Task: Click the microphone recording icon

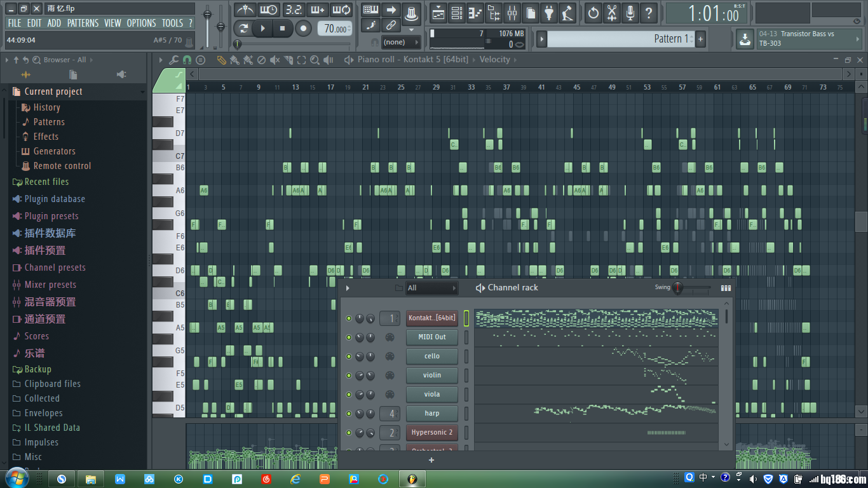Action: [630, 13]
